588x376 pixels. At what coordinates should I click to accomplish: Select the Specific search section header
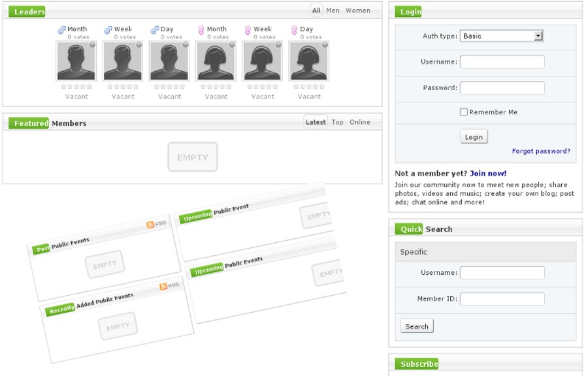tap(485, 252)
